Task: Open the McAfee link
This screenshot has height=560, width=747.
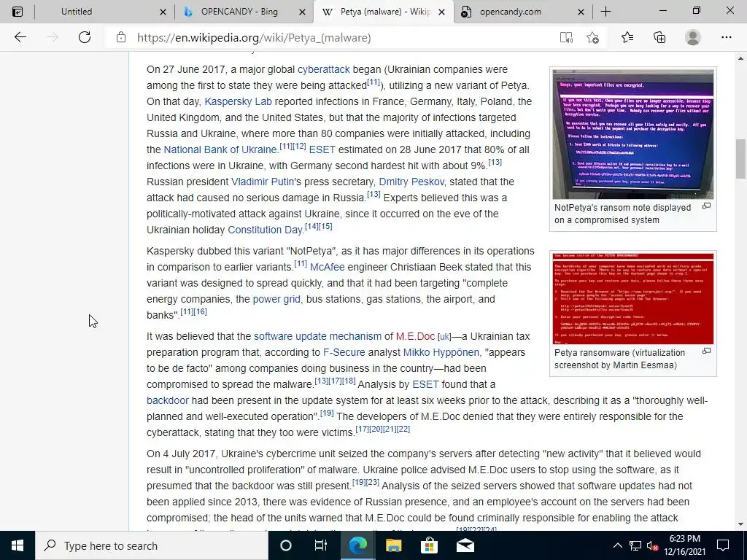Action: (x=327, y=267)
